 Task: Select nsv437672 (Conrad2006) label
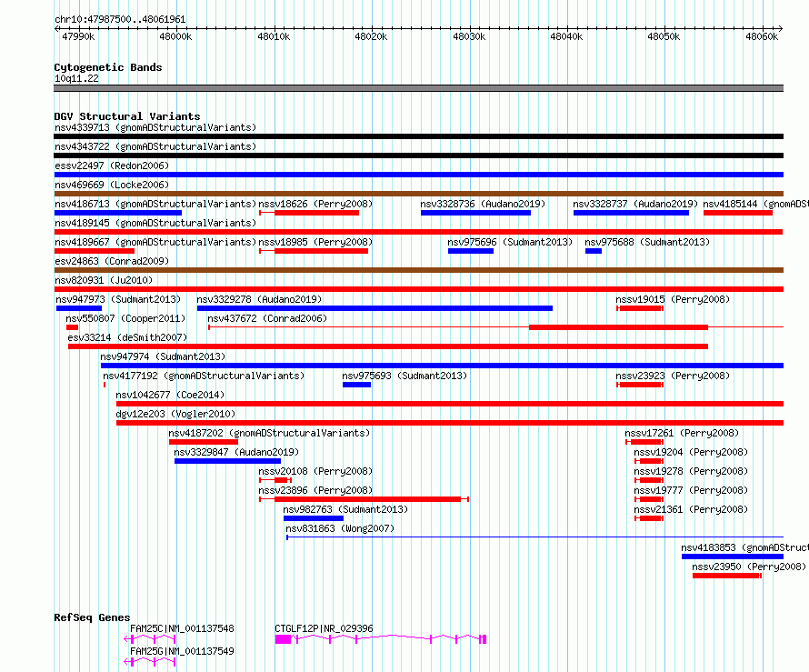pos(267,318)
